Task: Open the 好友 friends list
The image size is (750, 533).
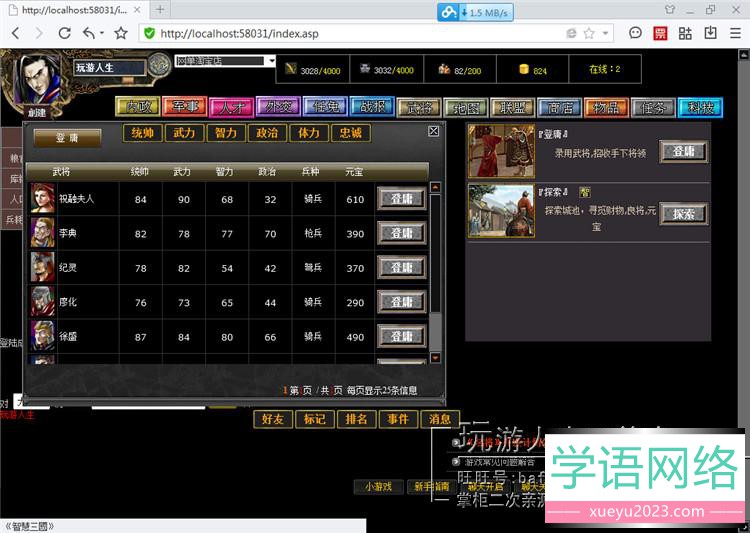Action: [x=273, y=419]
